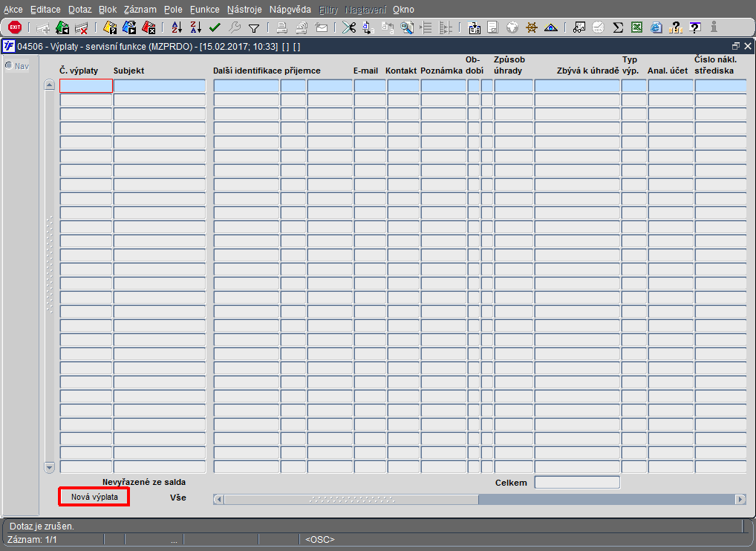Viewport: 756px width, 551px height.
Task: Click the first Zbývá k úhradě field
Action: click(577, 86)
